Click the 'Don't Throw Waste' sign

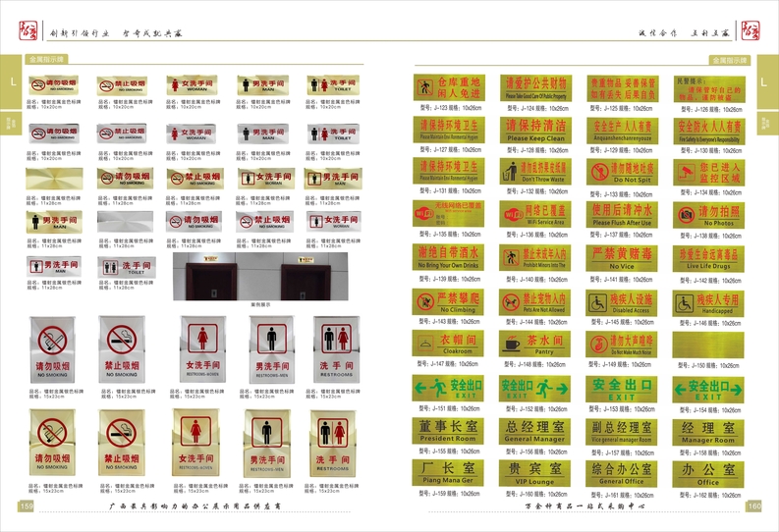533,172
